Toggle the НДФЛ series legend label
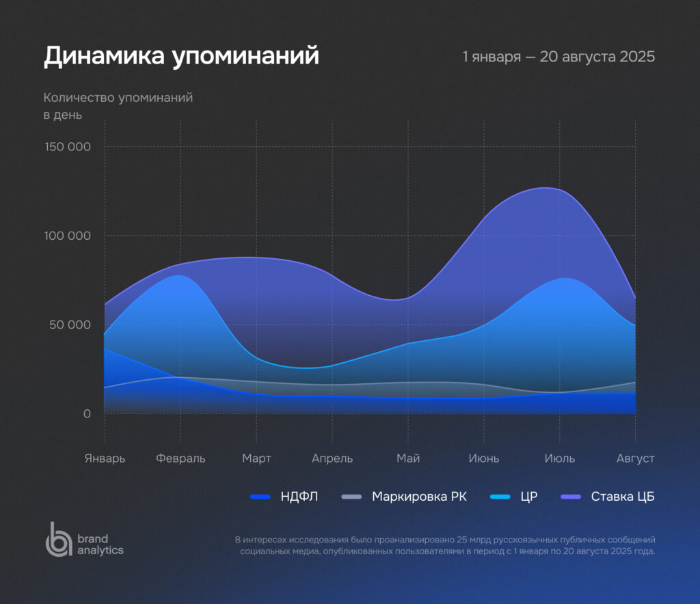Viewport: 700px width, 604px height. 299,497
